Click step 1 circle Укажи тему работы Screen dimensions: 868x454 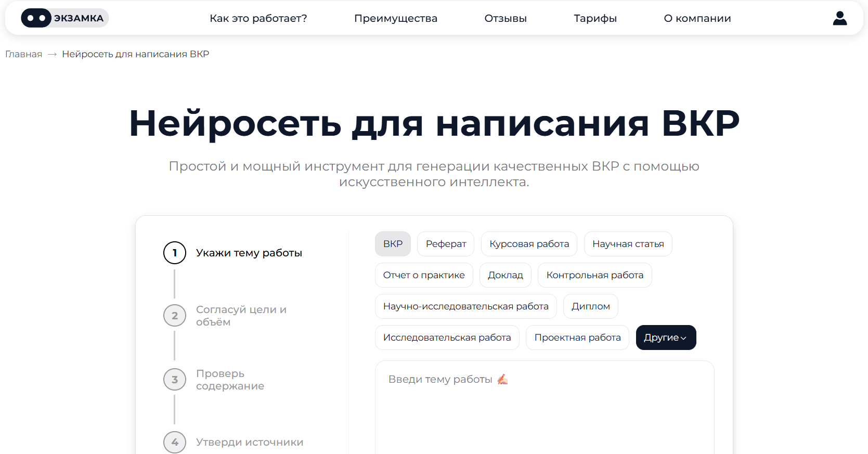(175, 253)
